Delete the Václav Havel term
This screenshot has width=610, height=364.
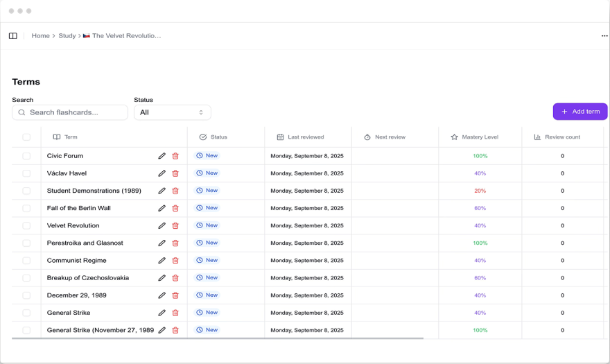click(x=175, y=173)
